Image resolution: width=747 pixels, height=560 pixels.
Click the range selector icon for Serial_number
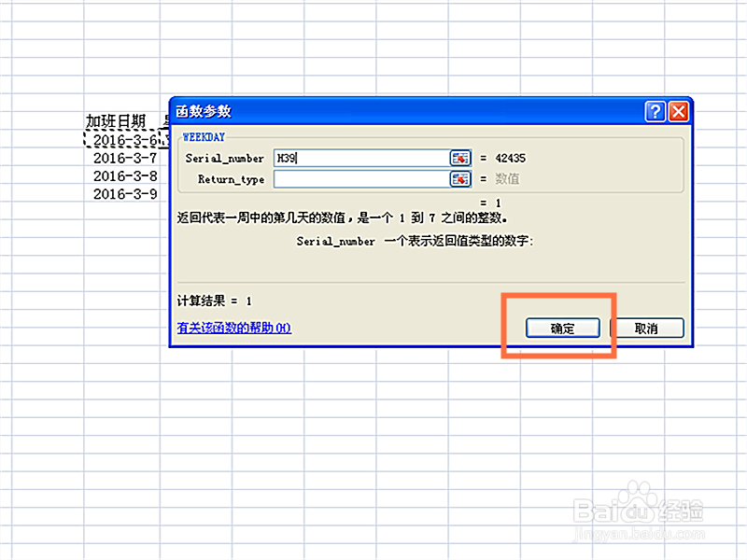click(x=459, y=158)
